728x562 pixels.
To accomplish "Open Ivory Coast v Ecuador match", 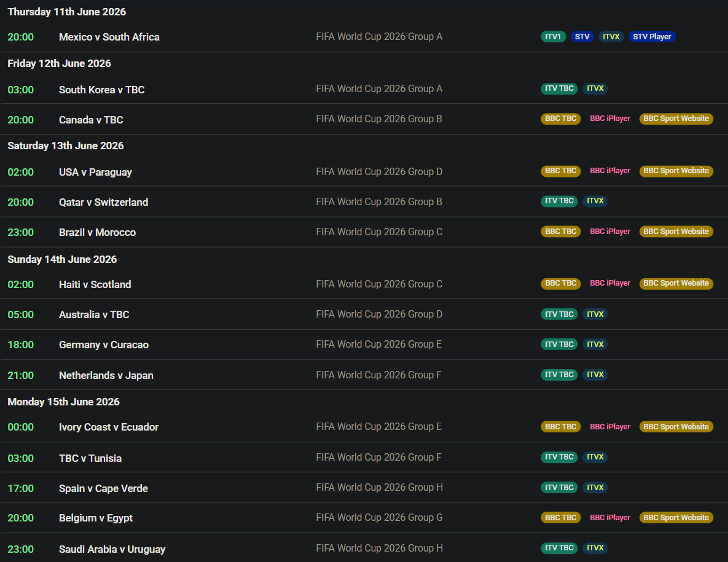I will click(x=109, y=427).
